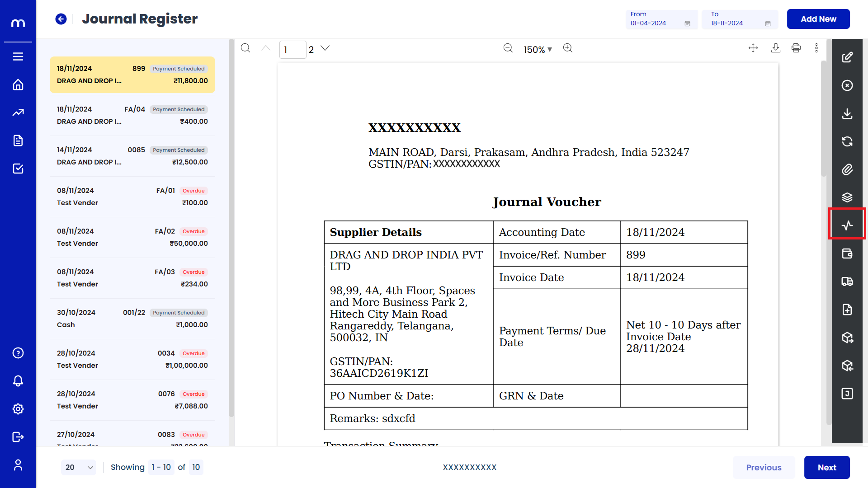Click the Next button

click(827, 467)
